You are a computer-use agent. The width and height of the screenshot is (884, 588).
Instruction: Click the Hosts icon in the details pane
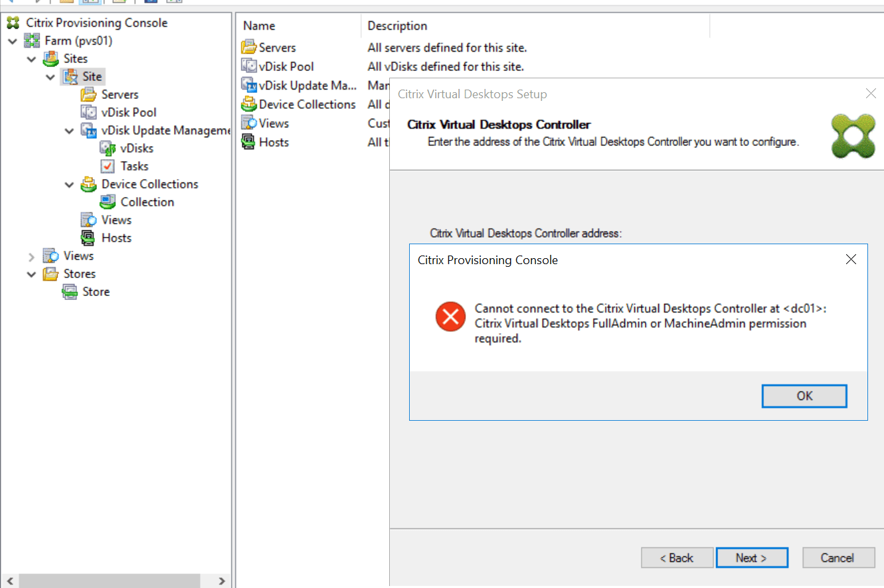250,141
